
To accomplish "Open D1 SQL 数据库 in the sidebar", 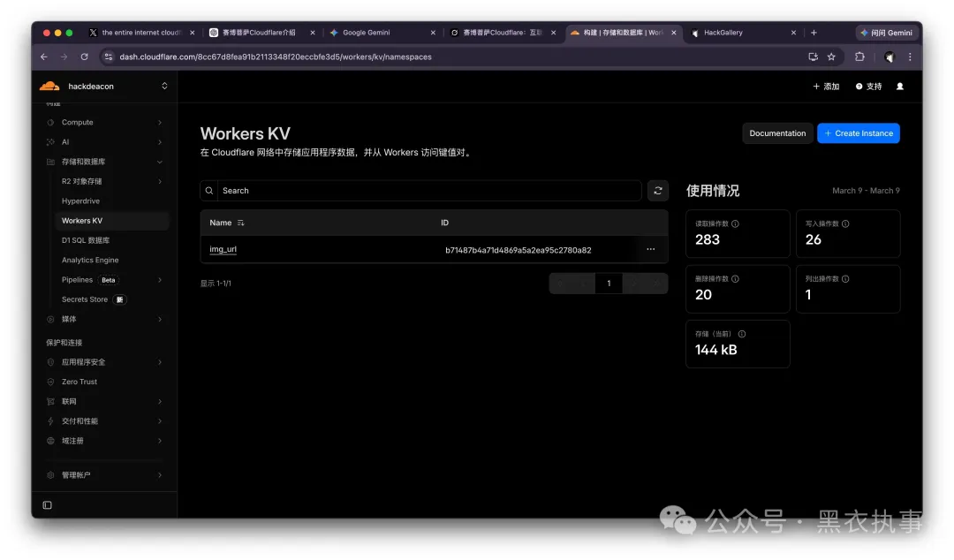I will (x=85, y=240).
